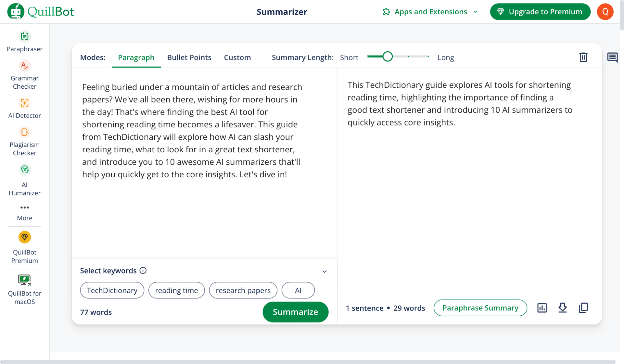Open the Plagiarism Checker tool
This screenshot has height=364, width=624.
[25, 141]
